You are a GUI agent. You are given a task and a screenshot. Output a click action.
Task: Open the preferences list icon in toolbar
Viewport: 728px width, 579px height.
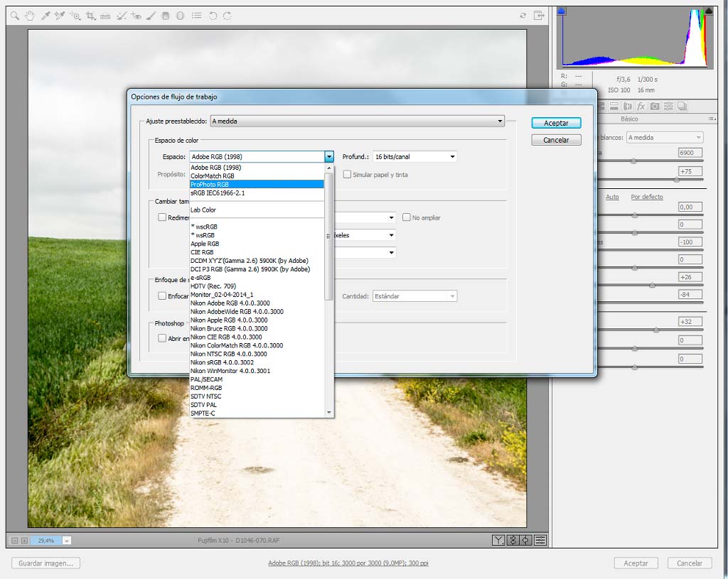(197, 16)
